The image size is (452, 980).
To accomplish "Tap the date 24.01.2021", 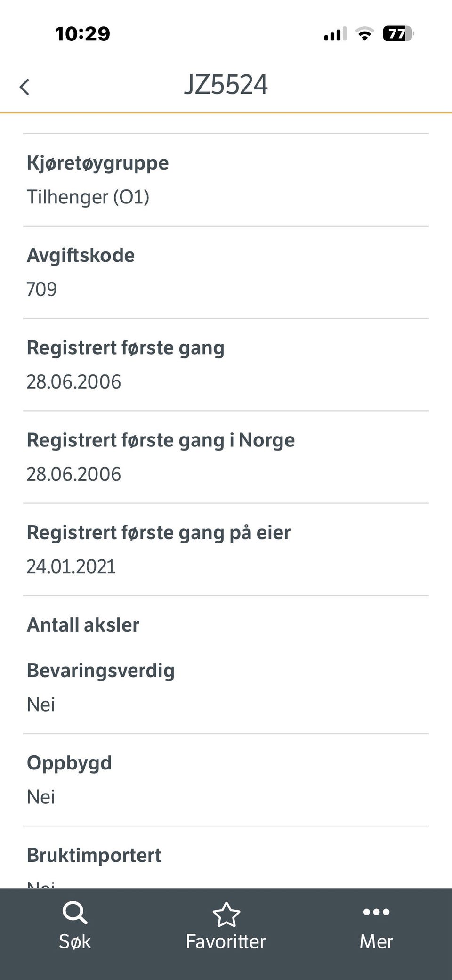I will [71, 566].
